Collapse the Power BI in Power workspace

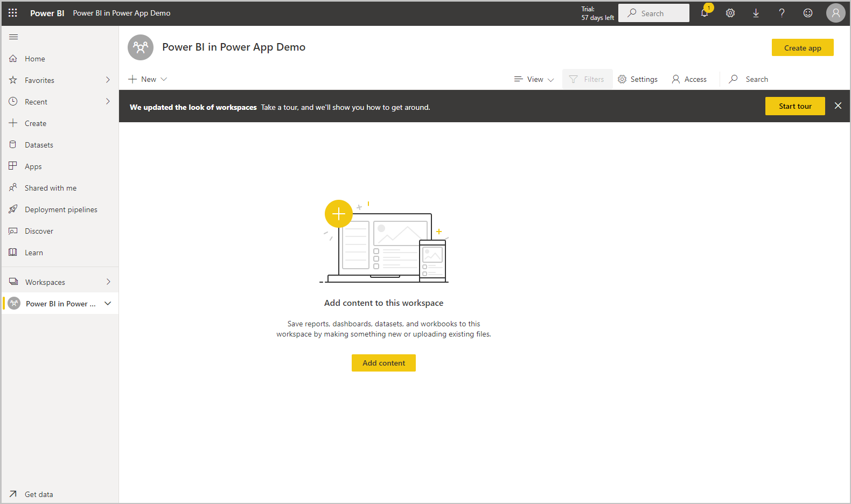click(x=108, y=304)
